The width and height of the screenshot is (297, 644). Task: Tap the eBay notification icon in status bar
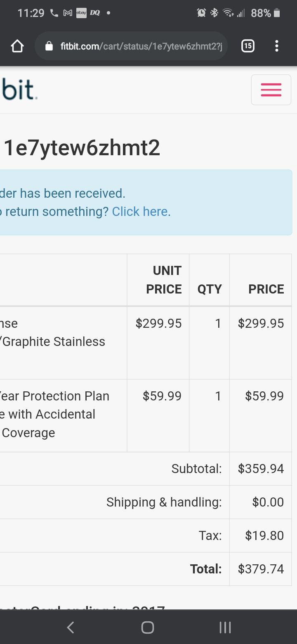pyautogui.click(x=81, y=13)
